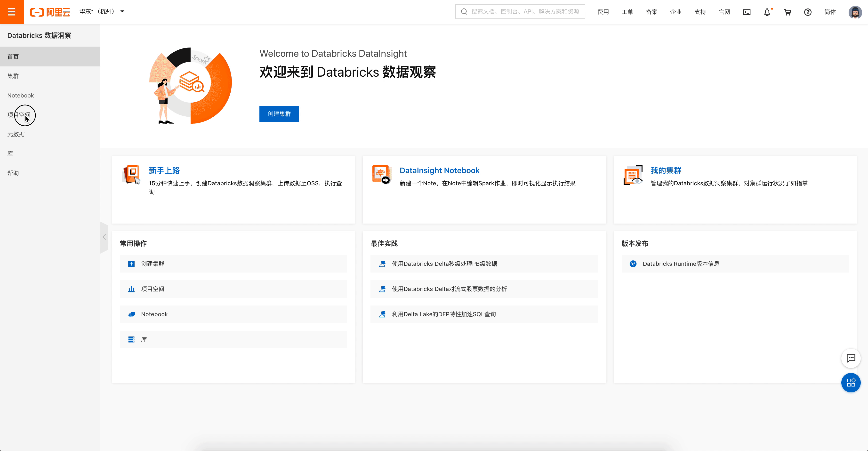Image resolution: width=868 pixels, height=451 pixels.
Task: Click the 我的集群 card icon
Action: 633,175
